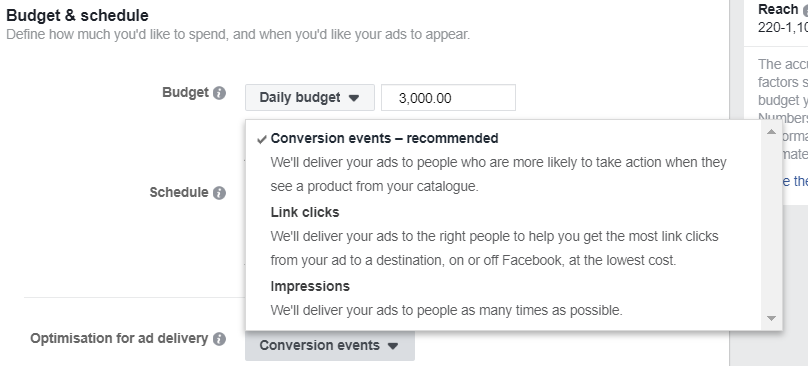Click the info icon beside Reach heading
Viewport: 808px width, 366px height.
tap(805, 10)
